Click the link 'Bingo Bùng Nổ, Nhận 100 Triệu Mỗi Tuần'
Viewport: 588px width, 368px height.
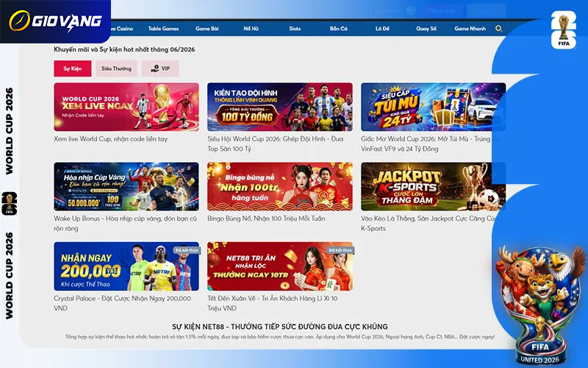click(266, 219)
